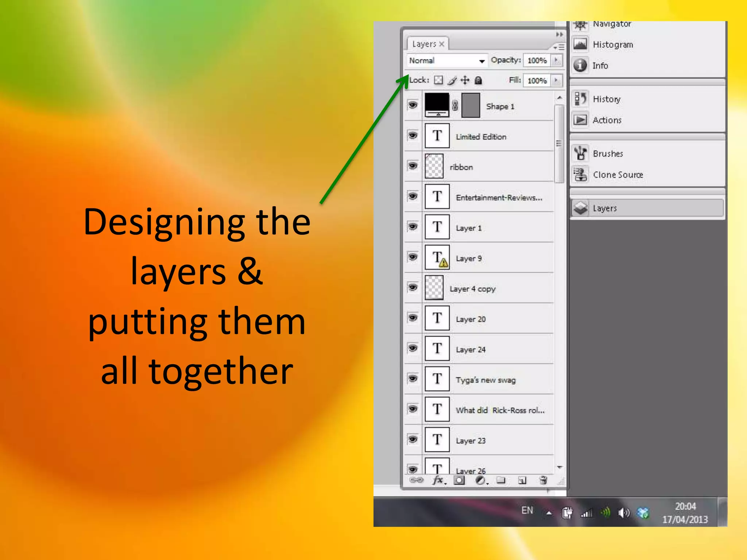This screenshot has width=747, height=560.
Task: Close the Layers tab
Action: click(x=442, y=44)
